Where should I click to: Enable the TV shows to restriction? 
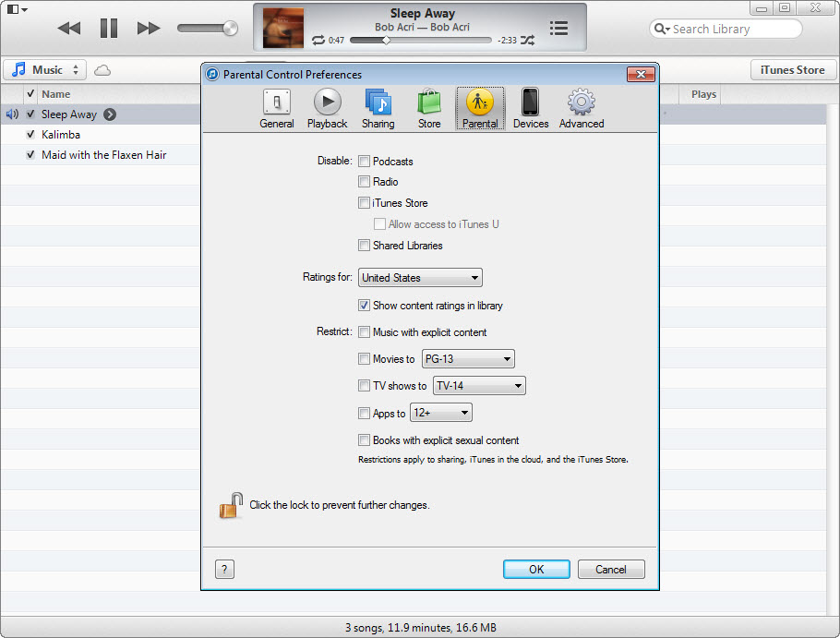click(365, 386)
